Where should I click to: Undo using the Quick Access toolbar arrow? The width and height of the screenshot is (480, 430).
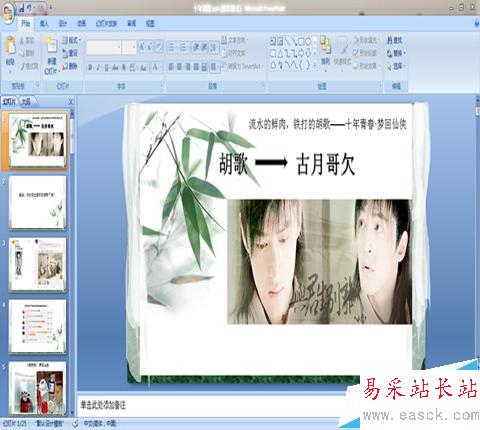point(30,8)
